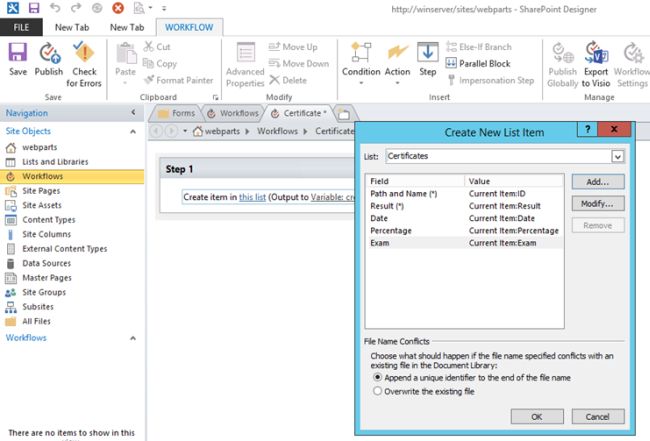Insert an Action

pyautogui.click(x=397, y=62)
